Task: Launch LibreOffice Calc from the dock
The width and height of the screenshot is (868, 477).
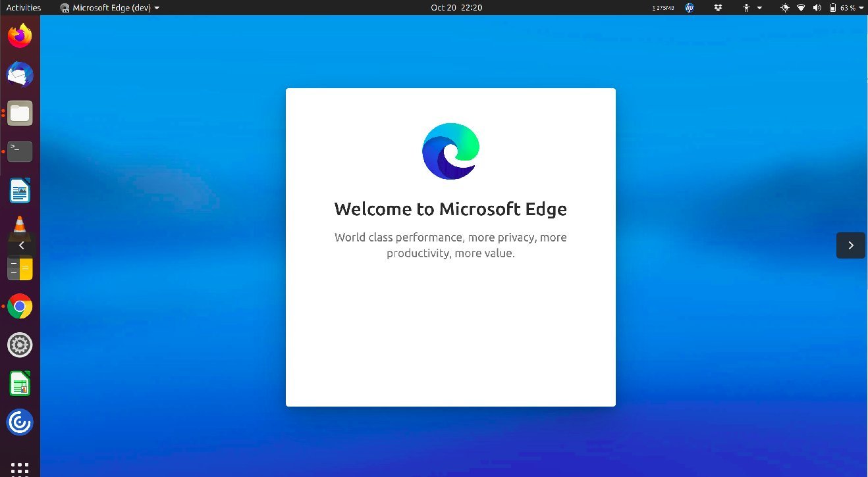Action: [x=20, y=383]
